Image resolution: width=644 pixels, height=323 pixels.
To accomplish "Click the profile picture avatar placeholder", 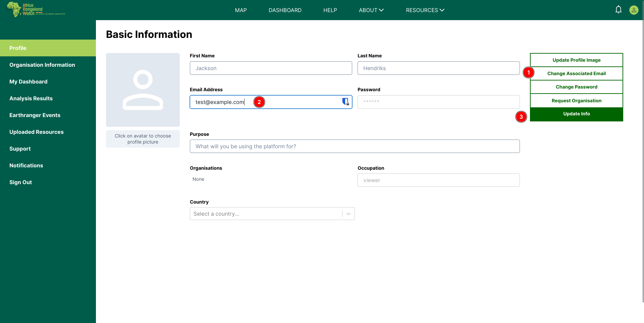I will (143, 90).
